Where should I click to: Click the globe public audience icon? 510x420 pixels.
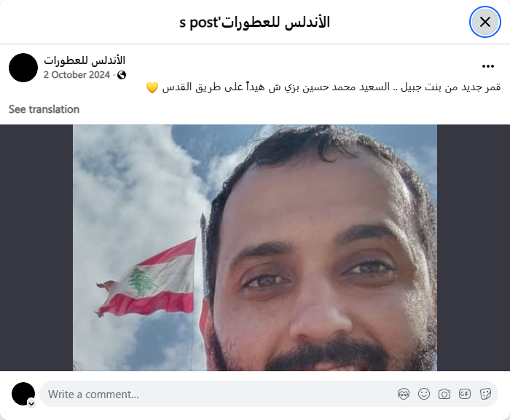click(122, 75)
